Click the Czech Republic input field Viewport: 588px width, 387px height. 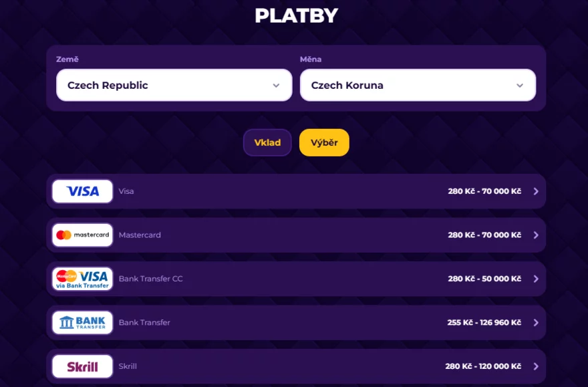coord(174,85)
